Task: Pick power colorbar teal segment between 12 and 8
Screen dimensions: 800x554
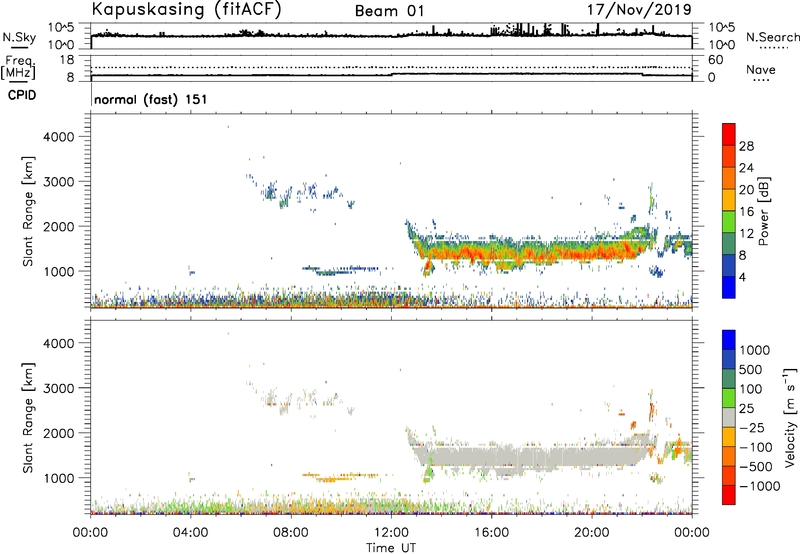Action: pyautogui.click(x=729, y=244)
